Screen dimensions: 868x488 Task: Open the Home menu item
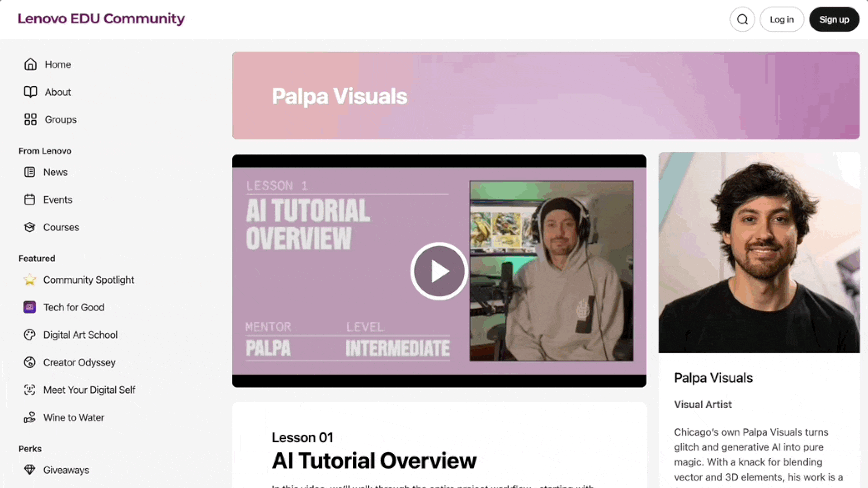(x=58, y=65)
